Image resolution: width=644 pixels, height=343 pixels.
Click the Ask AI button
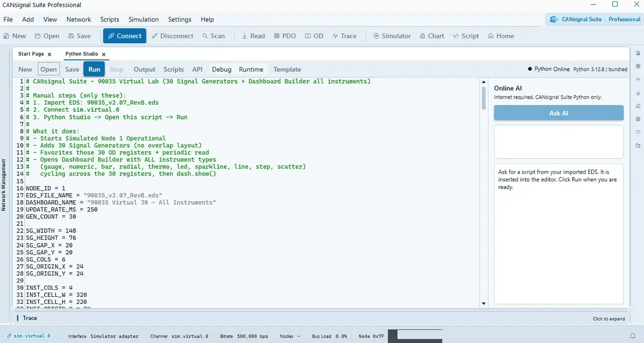[x=558, y=113]
